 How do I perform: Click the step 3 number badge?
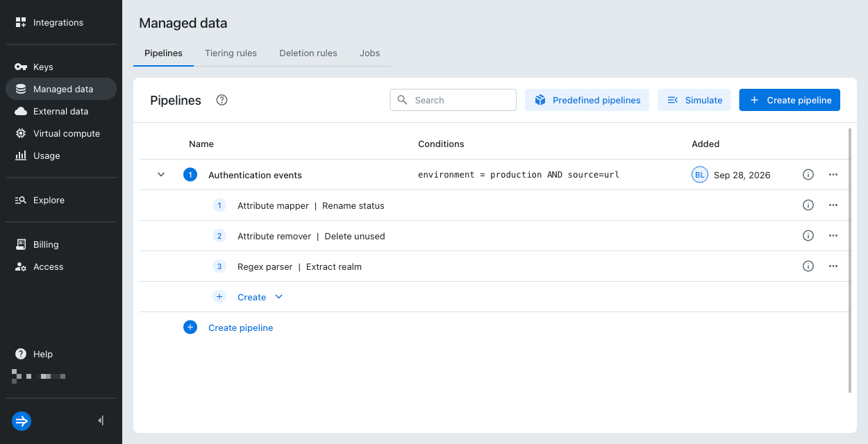click(x=219, y=266)
